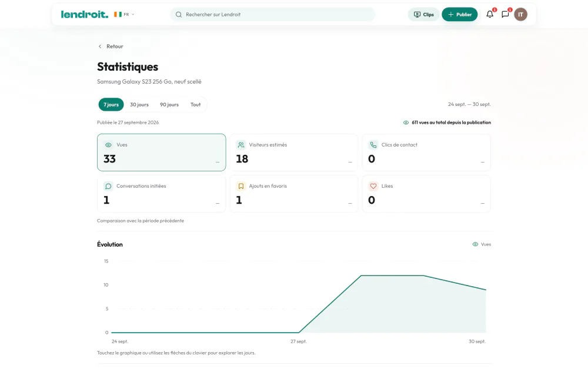Click the people icon for Visiteurs estimés

pyautogui.click(x=240, y=145)
